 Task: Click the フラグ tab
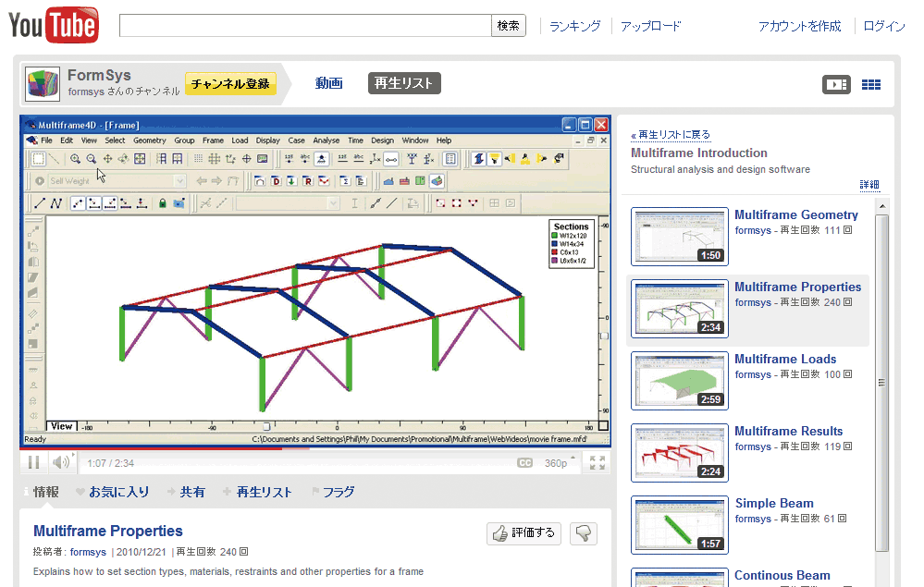[339, 492]
